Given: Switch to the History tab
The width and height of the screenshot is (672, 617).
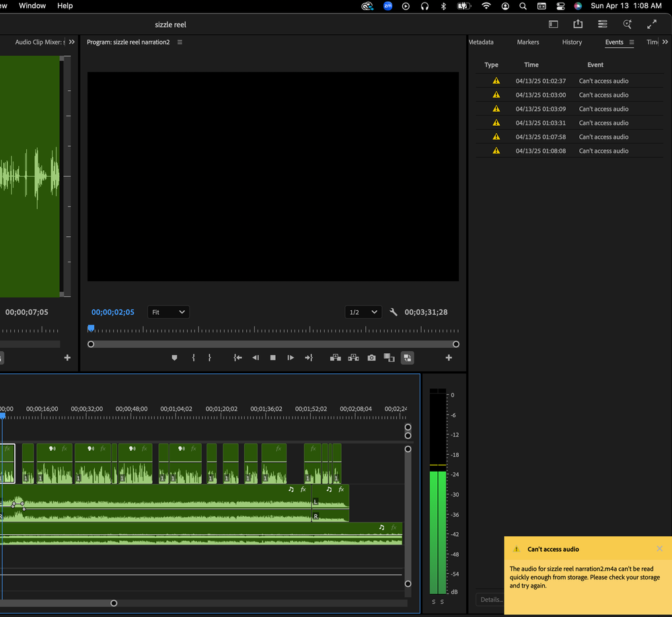Looking at the screenshot, I should (572, 42).
